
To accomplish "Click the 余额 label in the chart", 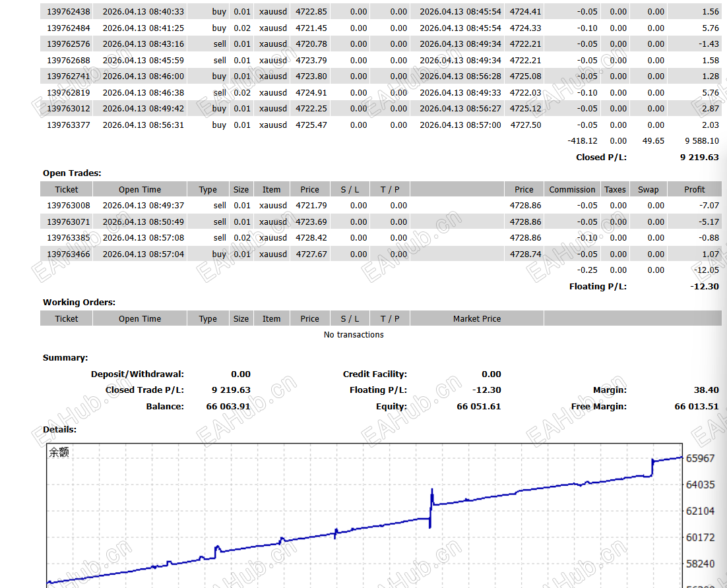I will coord(59,453).
